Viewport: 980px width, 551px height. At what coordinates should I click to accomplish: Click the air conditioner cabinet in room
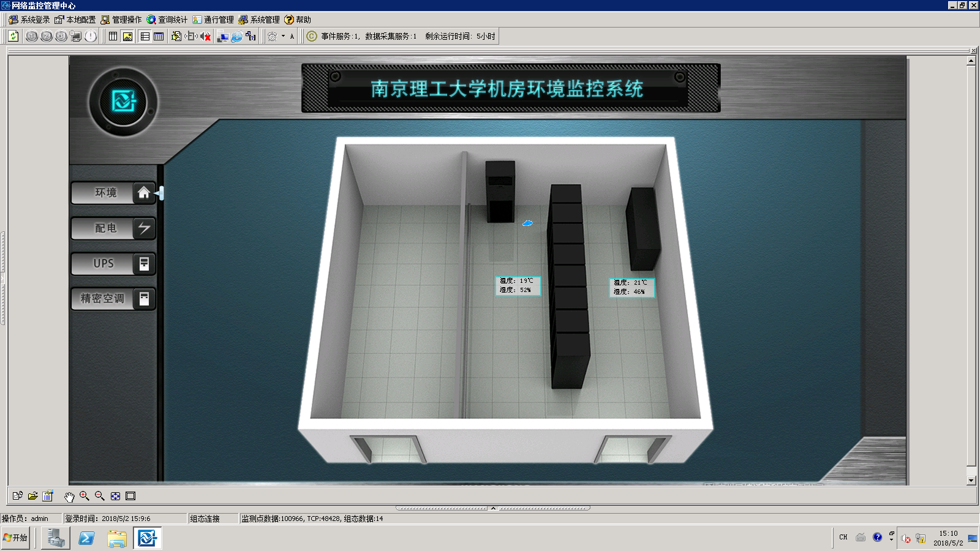(500, 191)
